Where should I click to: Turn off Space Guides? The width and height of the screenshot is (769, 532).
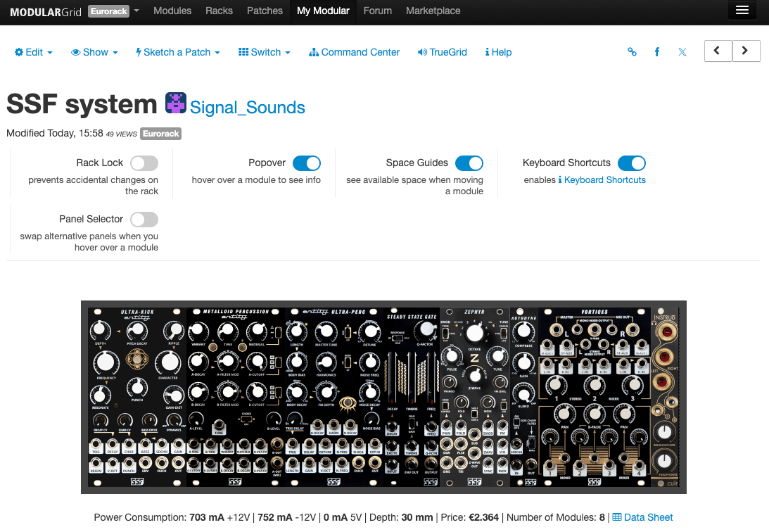tap(469, 163)
